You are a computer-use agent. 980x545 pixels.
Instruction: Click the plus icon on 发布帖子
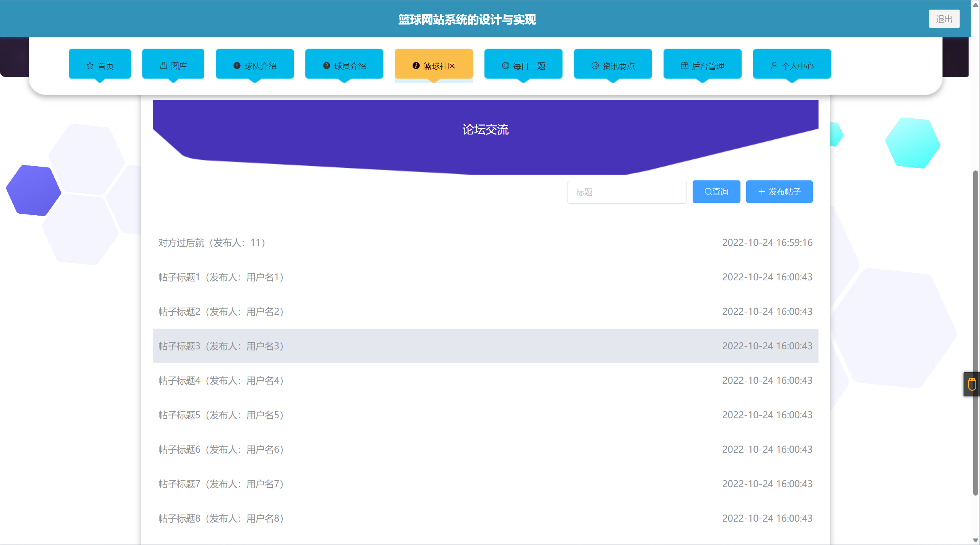pos(761,191)
